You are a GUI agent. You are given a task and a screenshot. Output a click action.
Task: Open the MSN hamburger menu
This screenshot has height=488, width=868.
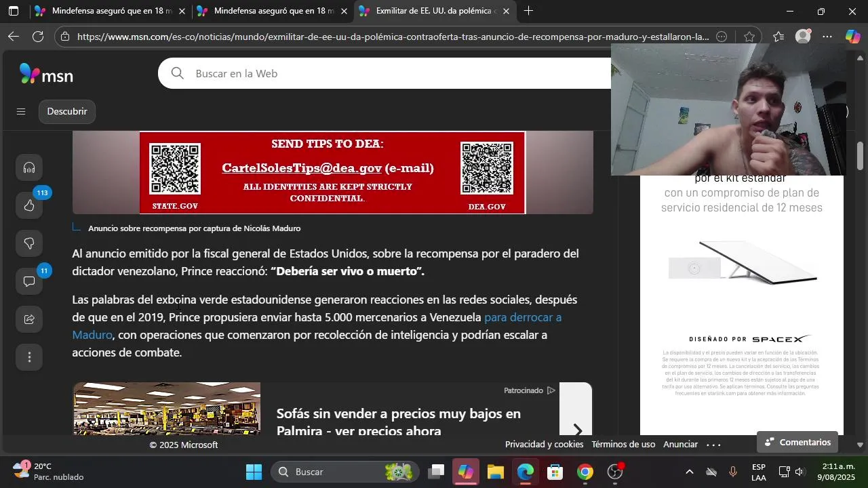[x=21, y=112]
